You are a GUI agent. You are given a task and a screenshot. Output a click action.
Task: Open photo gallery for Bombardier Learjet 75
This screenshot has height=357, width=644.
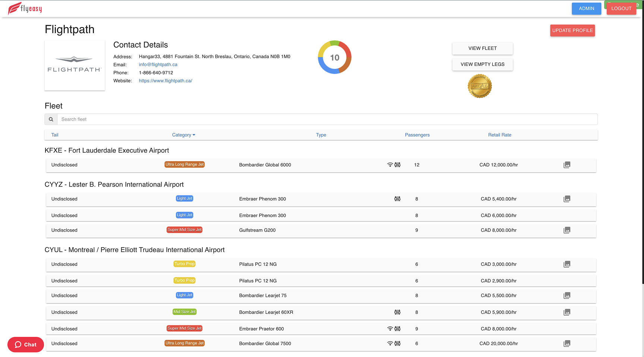click(567, 295)
